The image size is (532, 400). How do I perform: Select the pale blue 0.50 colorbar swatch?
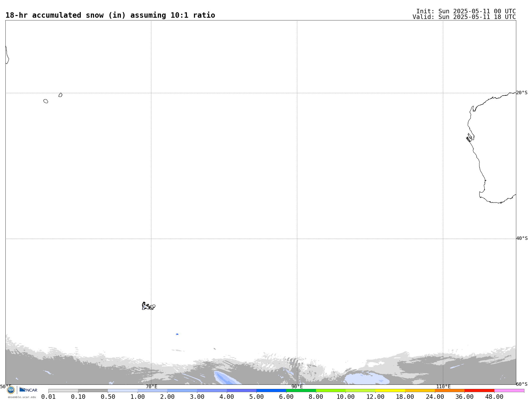tap(123, 391)
